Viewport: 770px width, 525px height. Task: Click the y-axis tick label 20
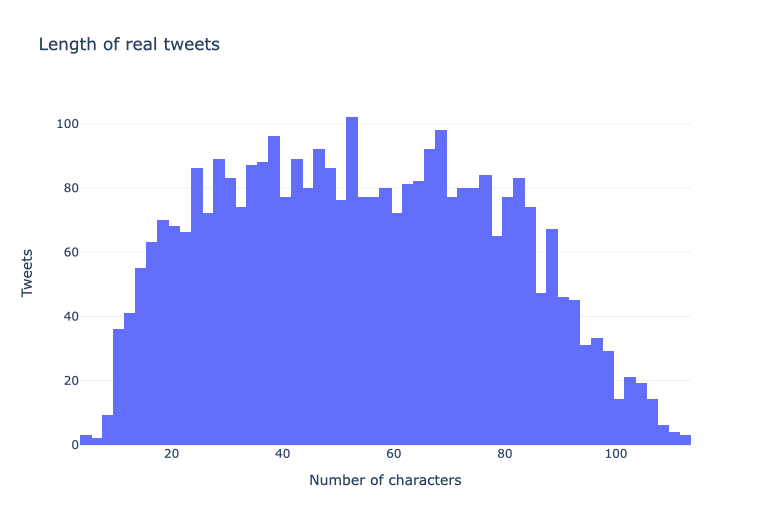click(71, 381)
